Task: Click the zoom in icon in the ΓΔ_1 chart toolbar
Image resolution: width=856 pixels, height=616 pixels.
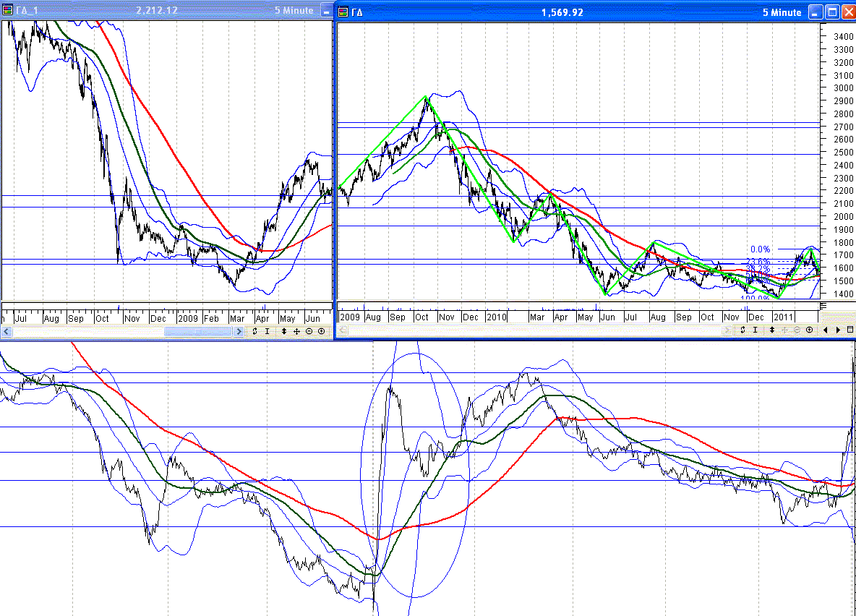Action: coord(321,331)
